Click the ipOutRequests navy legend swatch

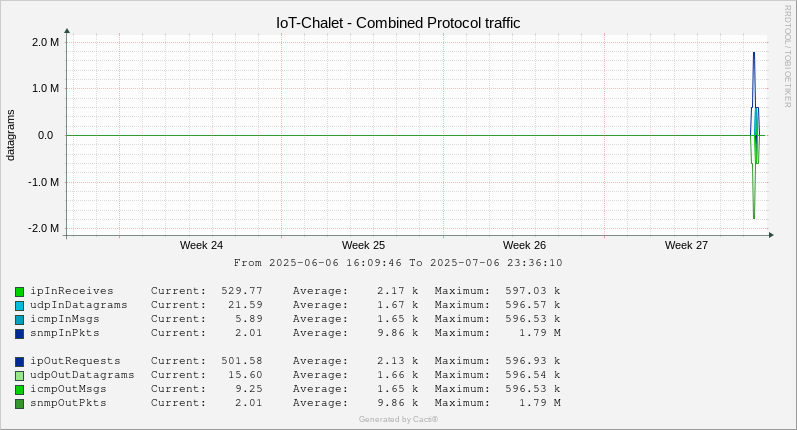pos(19,362)
